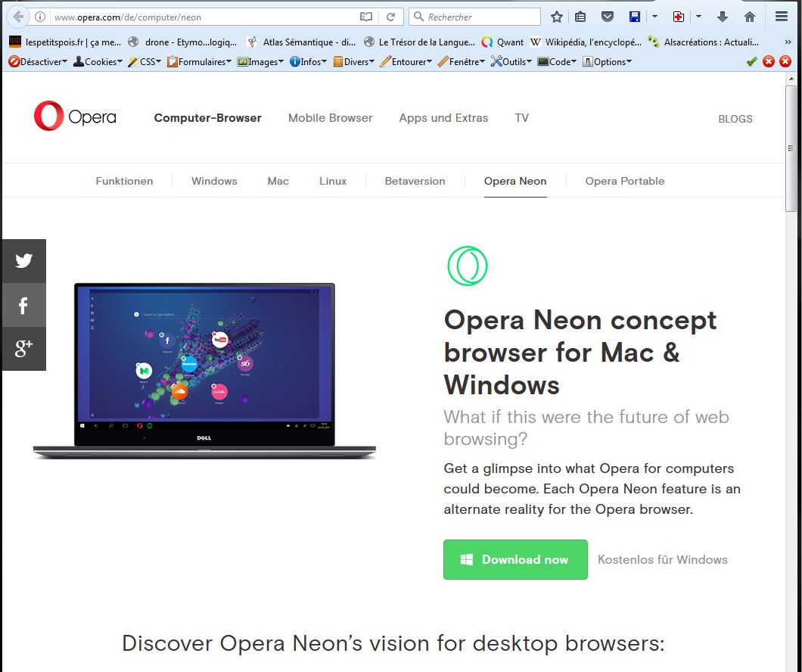Screen dimensions: 802x672
Task: Click the Dell laptop product image
Action: pos(204,371)
